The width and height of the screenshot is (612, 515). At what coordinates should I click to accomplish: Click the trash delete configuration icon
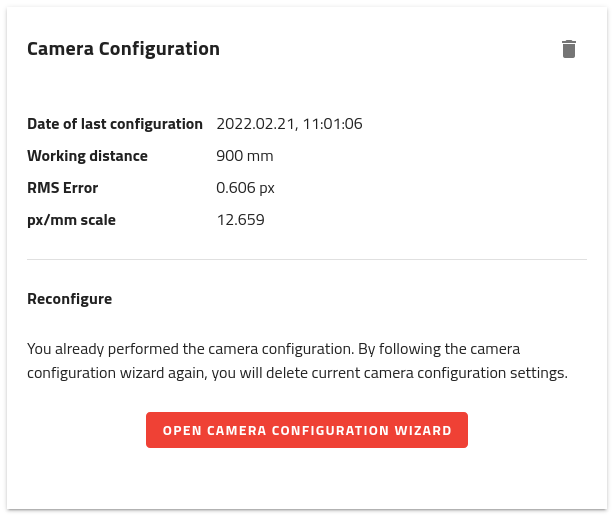(x=569, y=49)
